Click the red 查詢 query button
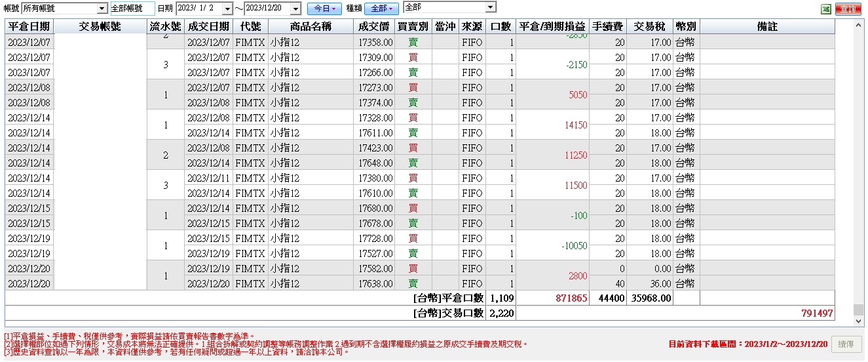 849,9
